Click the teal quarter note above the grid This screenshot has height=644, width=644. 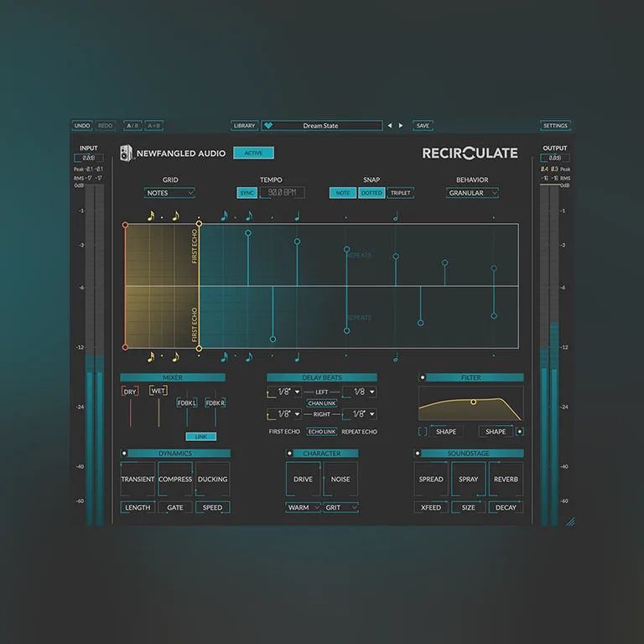tap(298, 216)
